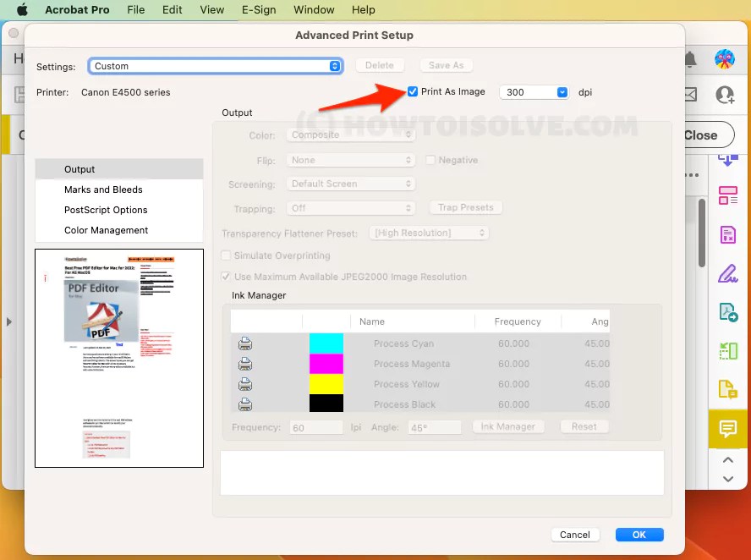This screenshot has height=560, width=751.
Task: Open the crop pages tool icon
Action: click(x=728, y=350)
